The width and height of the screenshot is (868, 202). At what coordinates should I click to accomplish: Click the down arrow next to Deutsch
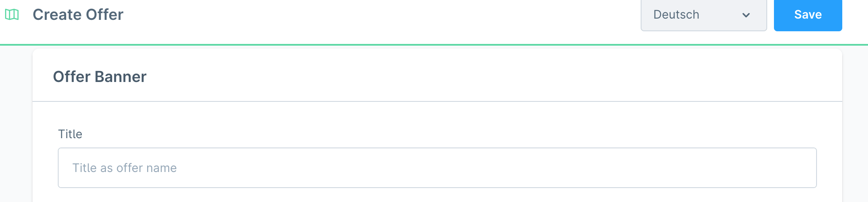click(x=746, y=15)
